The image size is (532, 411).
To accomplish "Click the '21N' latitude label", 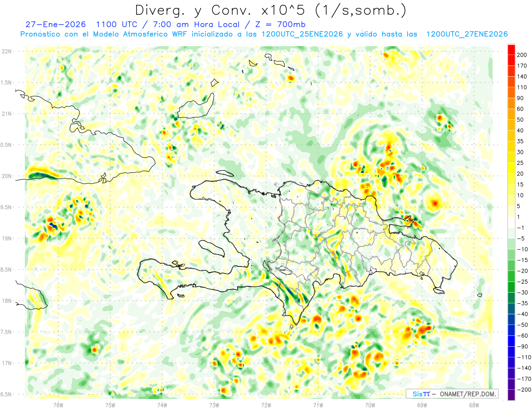I will coord(8,114).
